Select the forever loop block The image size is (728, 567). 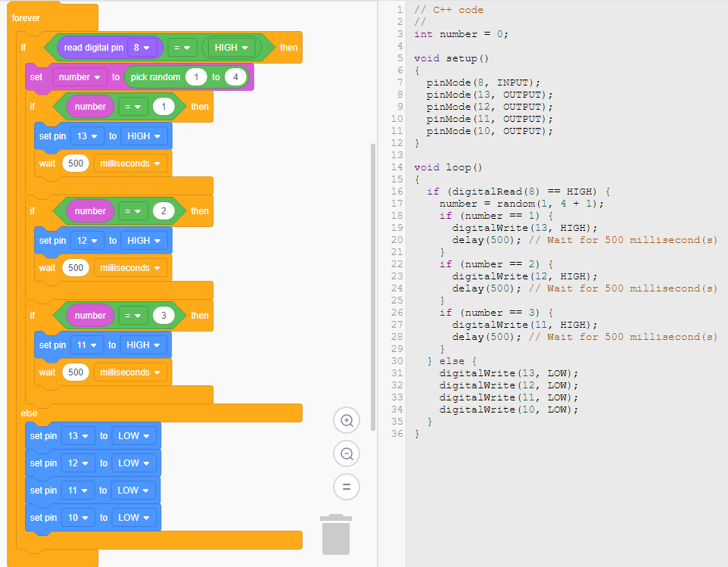click(26, 17)
